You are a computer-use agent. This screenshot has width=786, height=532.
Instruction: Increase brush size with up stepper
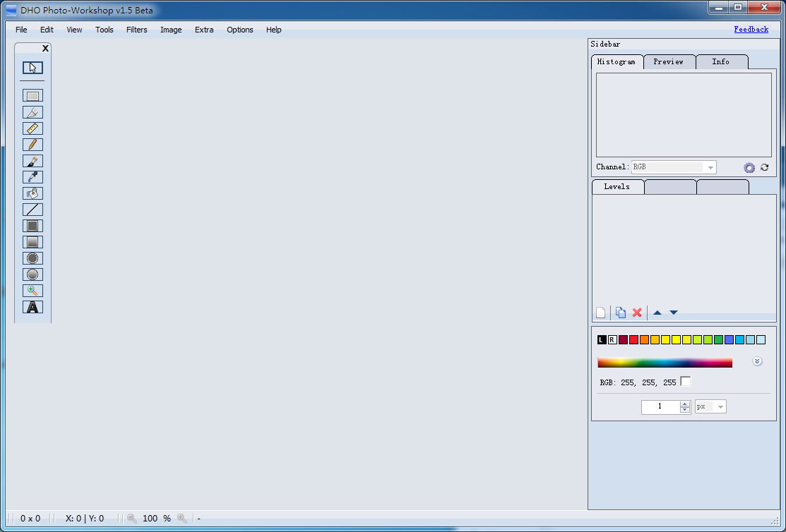coord(685,404)
